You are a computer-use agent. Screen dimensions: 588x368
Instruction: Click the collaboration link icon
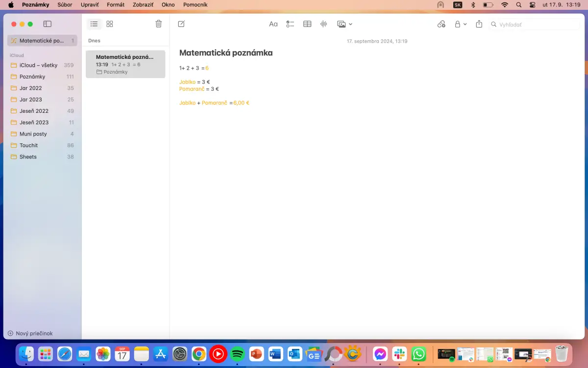441,24
